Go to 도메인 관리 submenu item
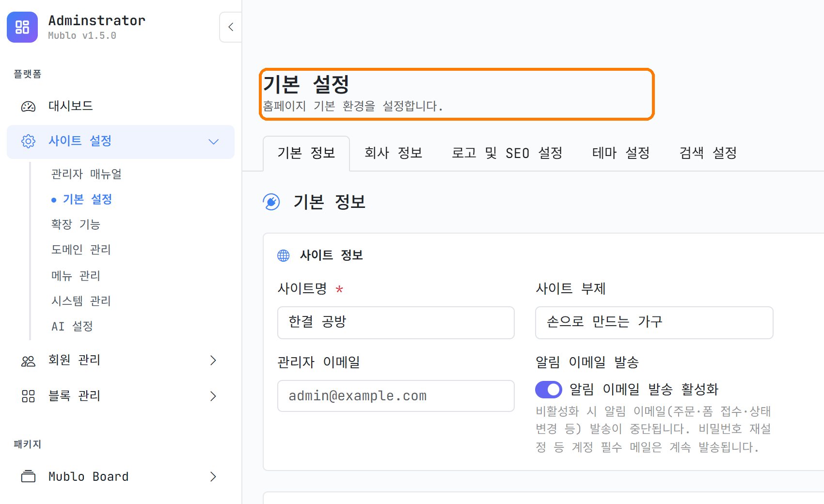This screenshot has height=504, width=824. pyautogui.click(x=81, y=250)
